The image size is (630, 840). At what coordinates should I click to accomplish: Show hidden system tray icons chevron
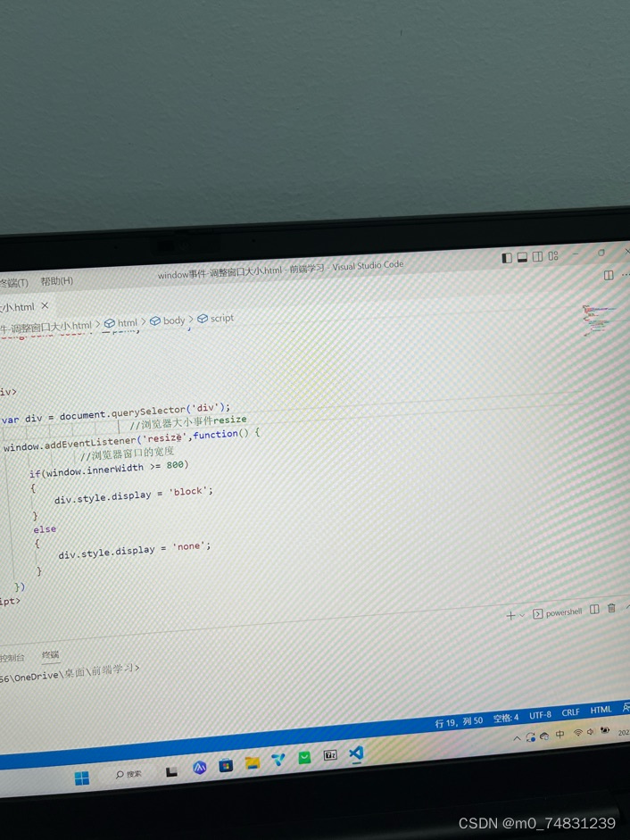pos(517,739)
